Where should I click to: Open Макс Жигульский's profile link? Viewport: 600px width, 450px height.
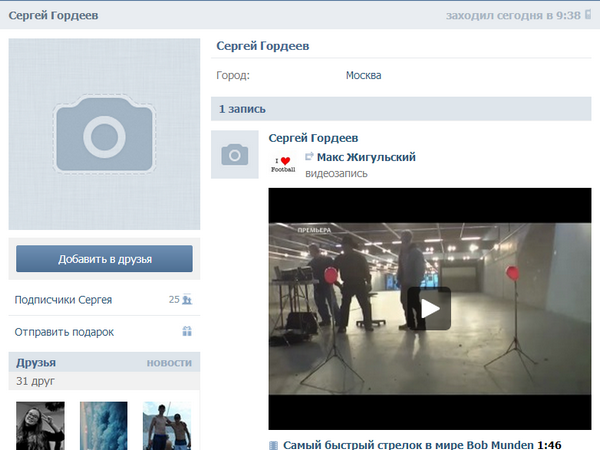tap(366, 157)
